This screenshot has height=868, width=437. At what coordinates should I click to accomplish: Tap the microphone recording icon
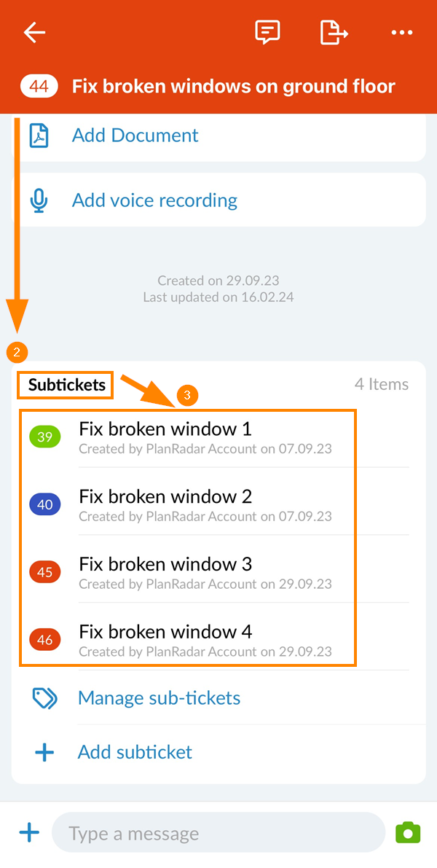[39, 200]
